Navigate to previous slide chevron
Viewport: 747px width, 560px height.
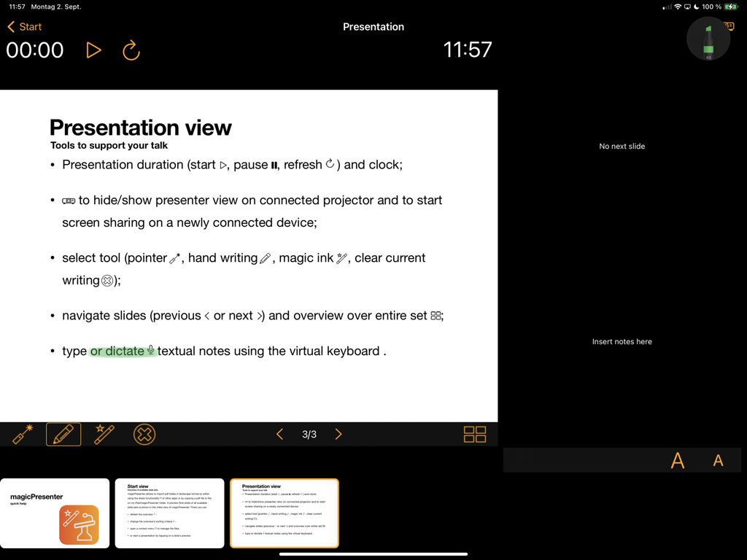pos(280,434)
